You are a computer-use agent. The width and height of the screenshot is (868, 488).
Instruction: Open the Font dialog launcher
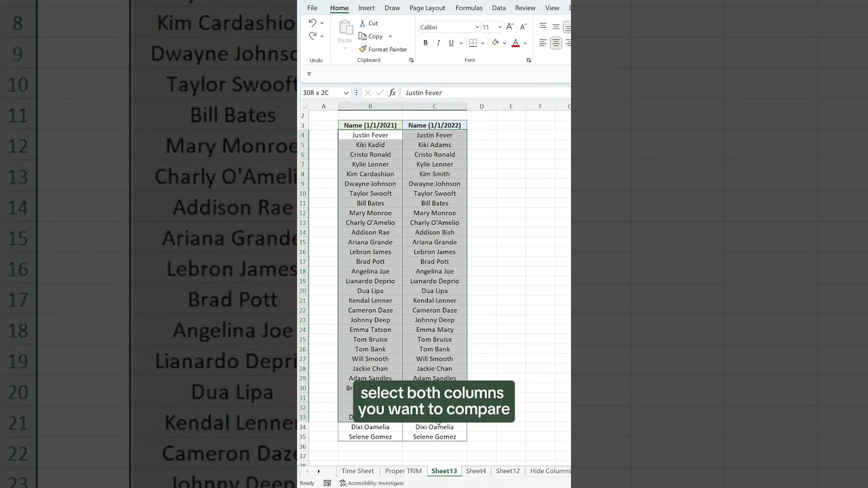coord(529,60)
